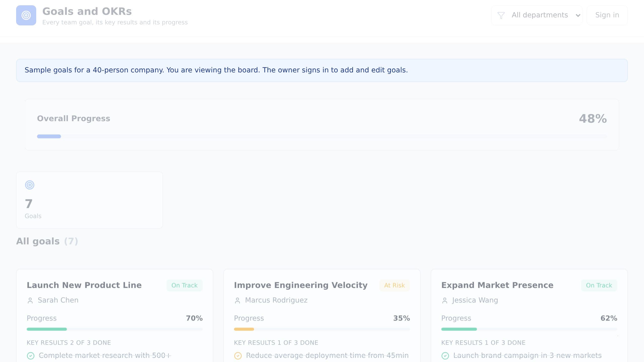The height and width of the screenshot is (362, 644).
Task: Click the owner name Marcus Rodriguez
Action: tap(276, 300)
